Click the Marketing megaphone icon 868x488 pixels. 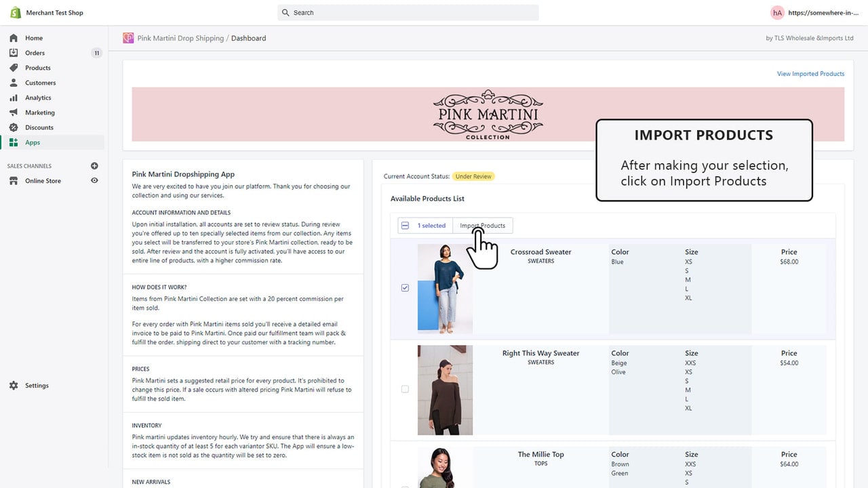pyautogui.click(x=13, y=113)
